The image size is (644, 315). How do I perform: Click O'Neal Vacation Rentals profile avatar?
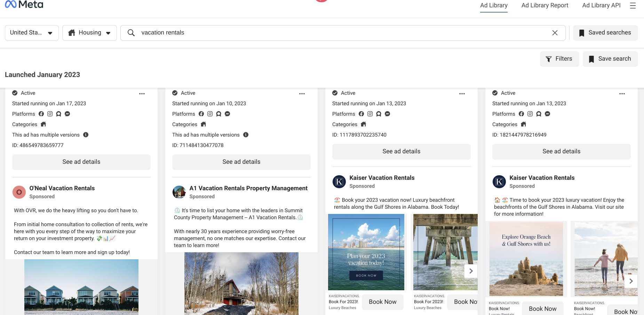point(19,192)
